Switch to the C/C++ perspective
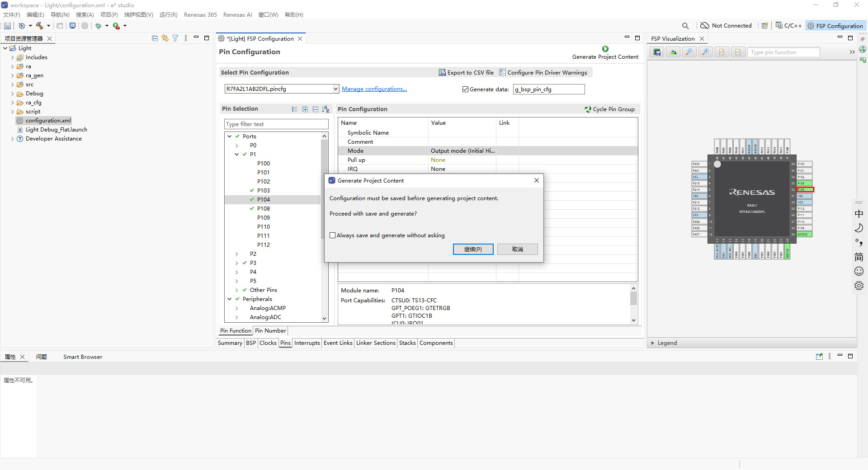The height and width of the screenshot is (470, 868). (x=788, y=26)
